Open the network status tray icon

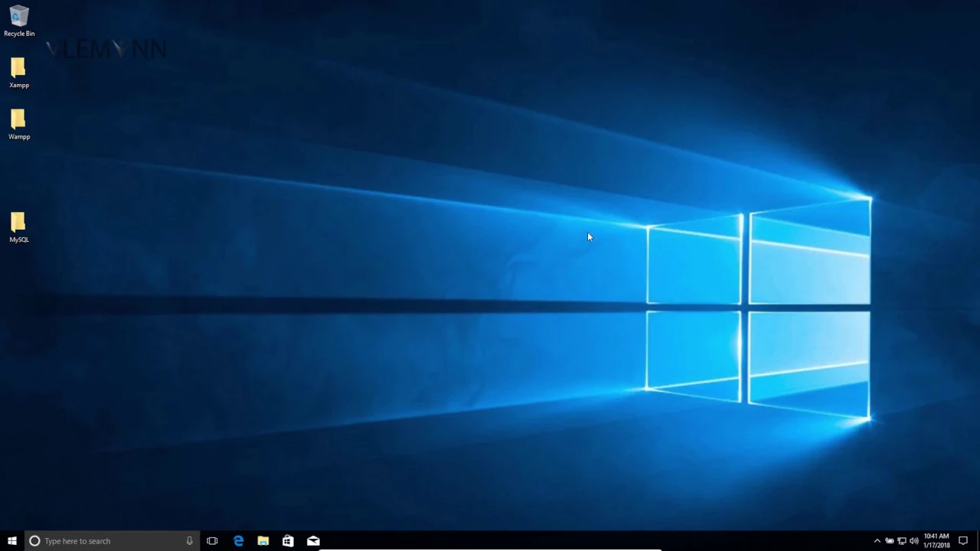tap(902, 541)
